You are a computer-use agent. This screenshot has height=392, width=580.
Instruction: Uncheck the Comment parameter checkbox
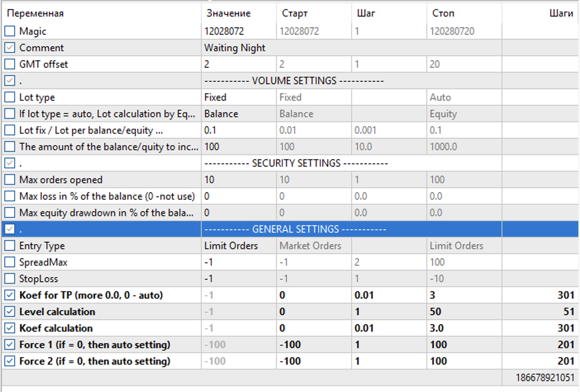(x=10, y=47)
